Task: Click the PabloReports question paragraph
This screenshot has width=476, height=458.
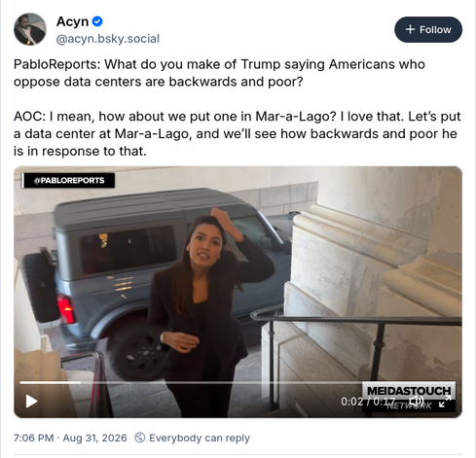Action: [219, 73]
